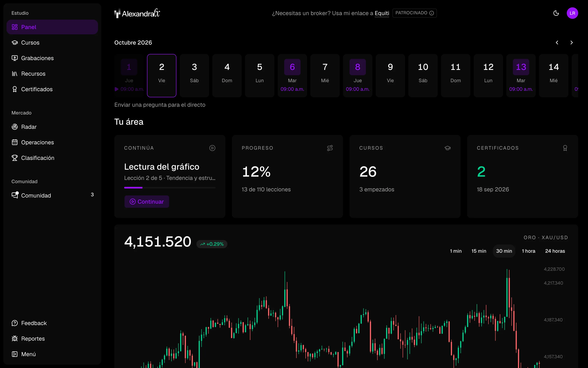Click the Operaciones calendar icon
The height and width of the screenshot is (368, 588).
coord(14,142)
